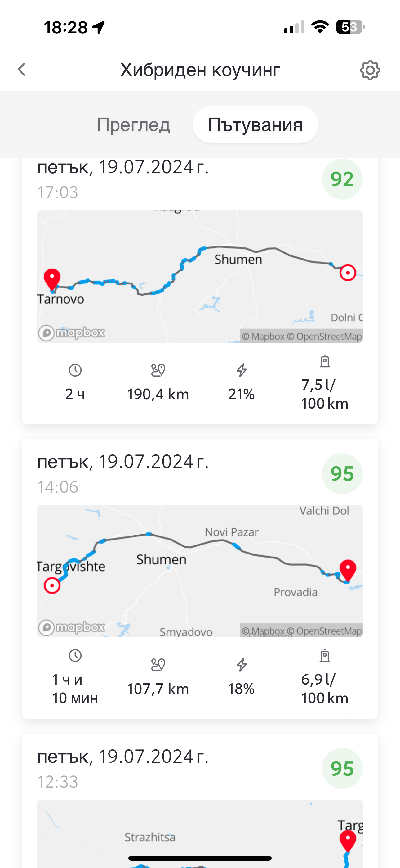Tap the fuel icon above 7,5 l/100 km
This screenshot has width=400, height=868.
tap(325, 361)
